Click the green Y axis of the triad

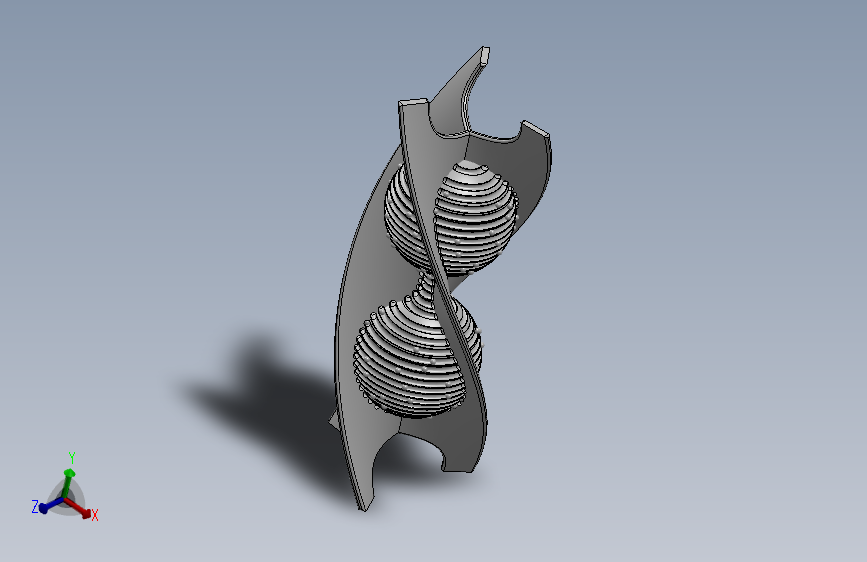click(x=68, y=484)
